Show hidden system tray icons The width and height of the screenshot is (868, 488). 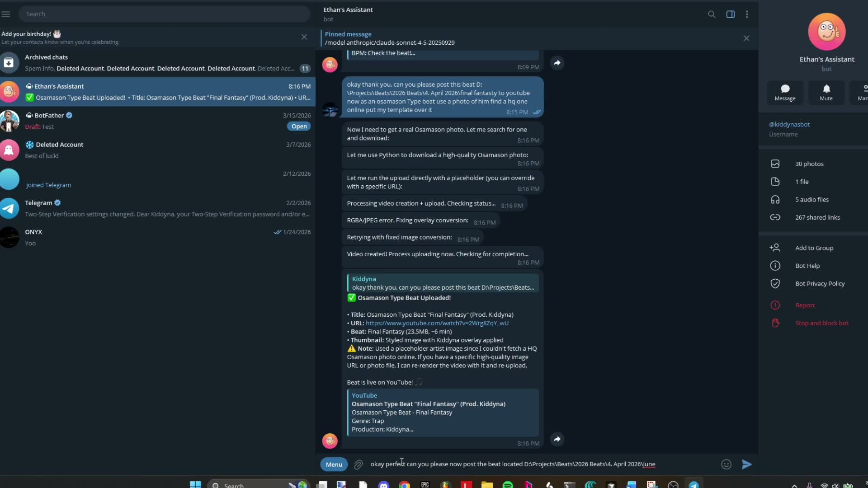click(x=794, y=486)
